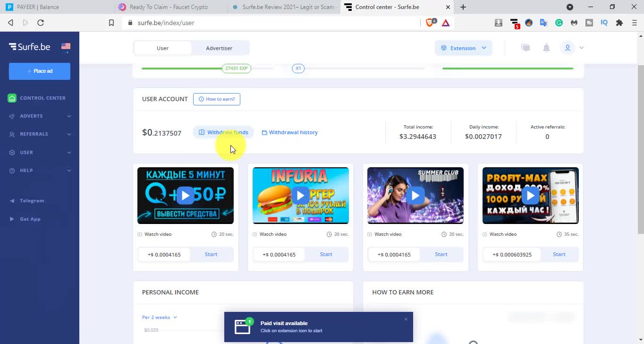Image resolution: width=644 pixels, height=344 pixels.
Task: Open the profile dropdown chevron
Action: click(x=582, y=48)
